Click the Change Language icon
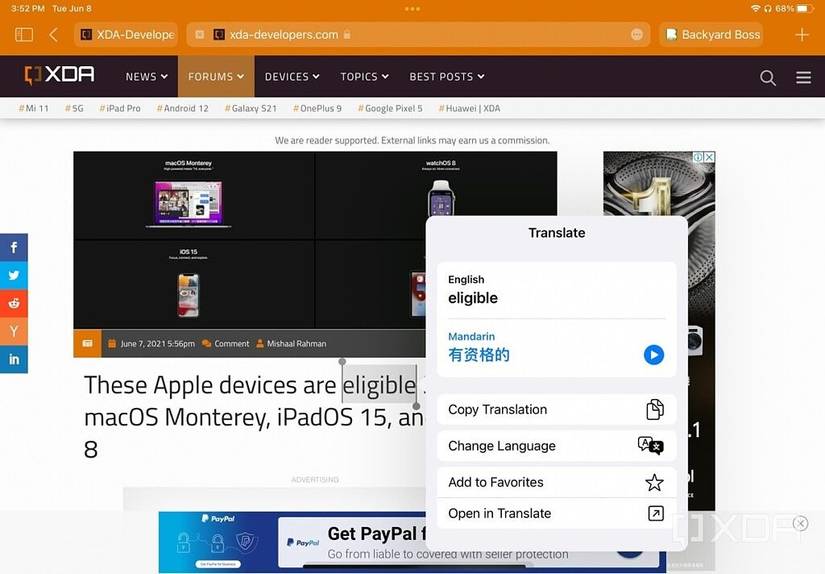 click(650, 446)
